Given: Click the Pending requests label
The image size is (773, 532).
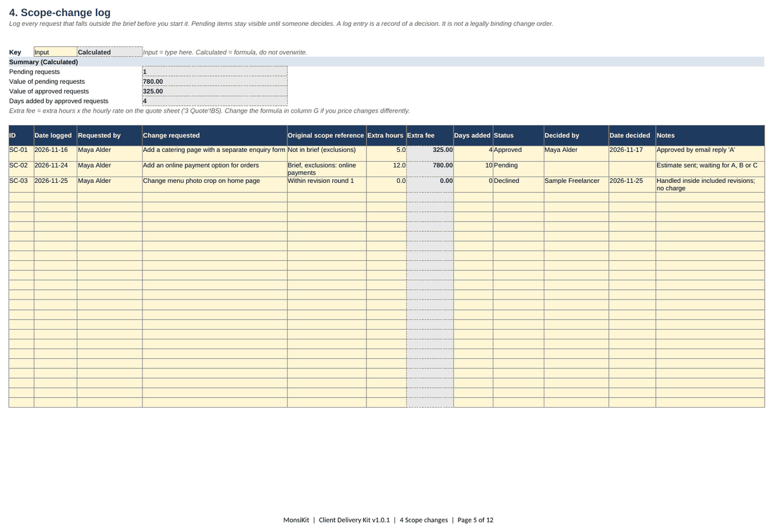Looking at the screenshot, I should click(34, 71).
